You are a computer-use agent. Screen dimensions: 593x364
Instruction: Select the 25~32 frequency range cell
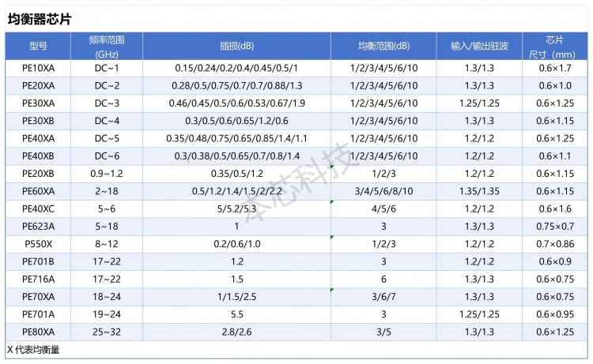tap(107, 332)
